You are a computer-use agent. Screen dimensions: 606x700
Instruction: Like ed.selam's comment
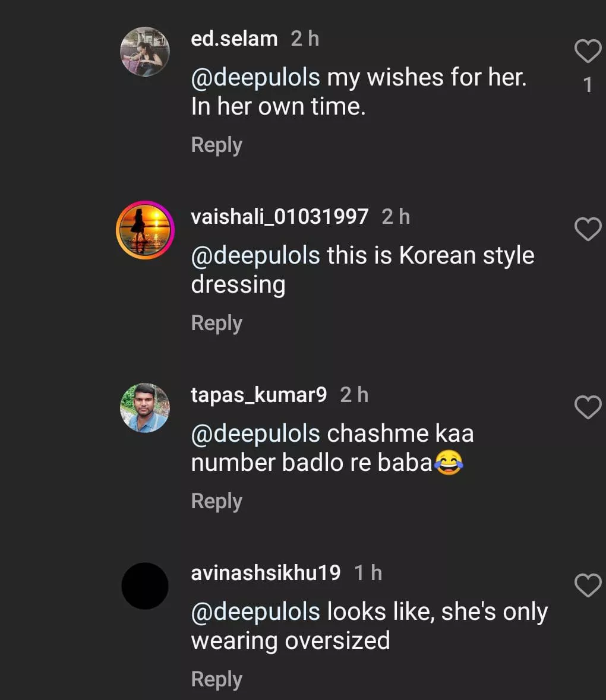[x=588, y=52]
